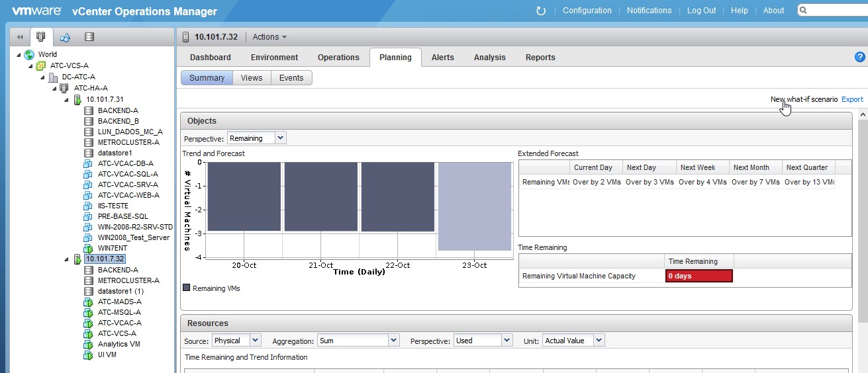Click the red 0 days time remaining indicator

point(699,276)
